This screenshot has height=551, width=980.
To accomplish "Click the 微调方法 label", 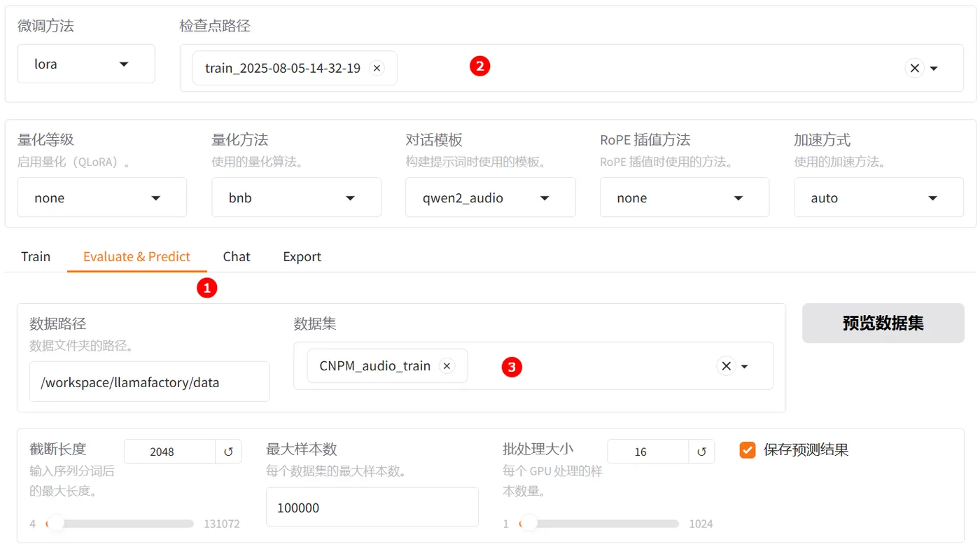I will [45, 26].
